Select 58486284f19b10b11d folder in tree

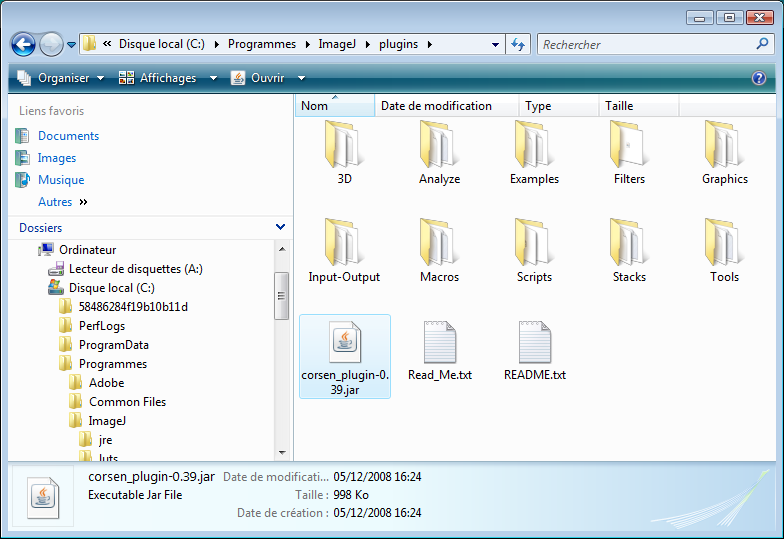click(133, 307)
